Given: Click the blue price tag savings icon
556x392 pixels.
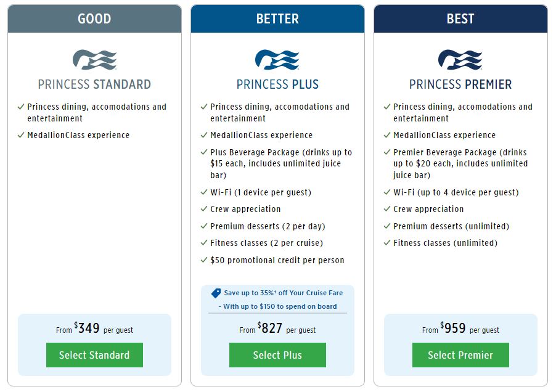Looking at the screenshot, I should click(216, 293).
